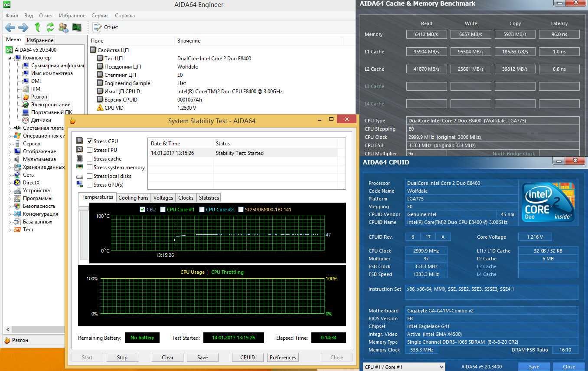Enable Stress system memory checkbox

click(x=90, y=167)
